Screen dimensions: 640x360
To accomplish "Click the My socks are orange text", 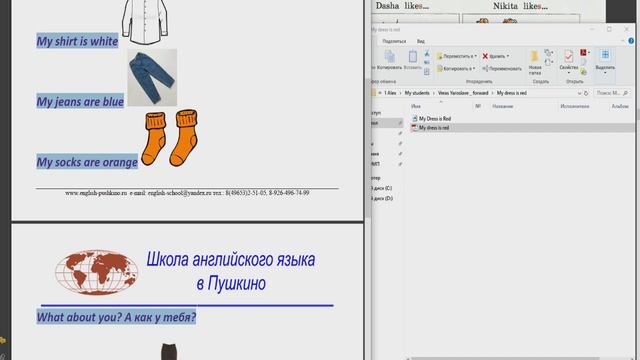I will [87, 162].
